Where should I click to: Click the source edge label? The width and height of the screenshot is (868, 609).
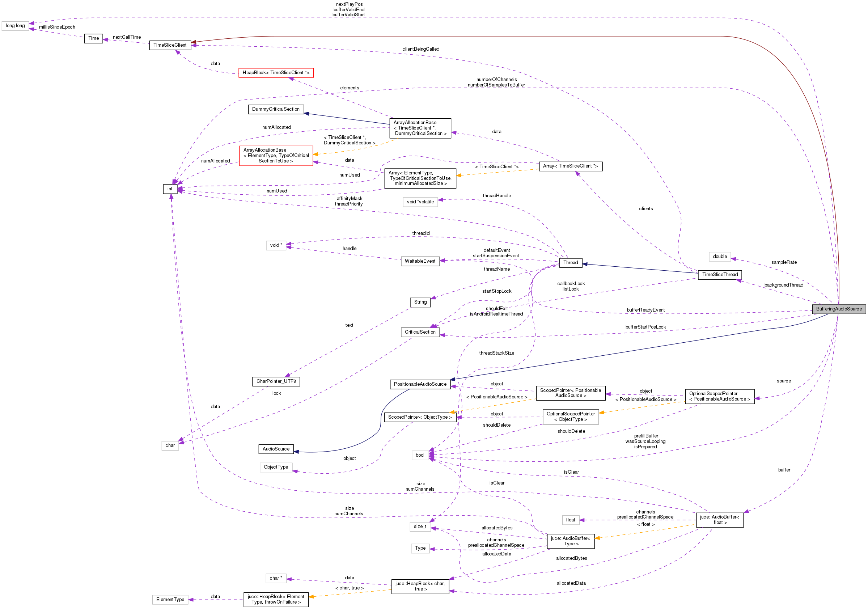coord(784,381)
